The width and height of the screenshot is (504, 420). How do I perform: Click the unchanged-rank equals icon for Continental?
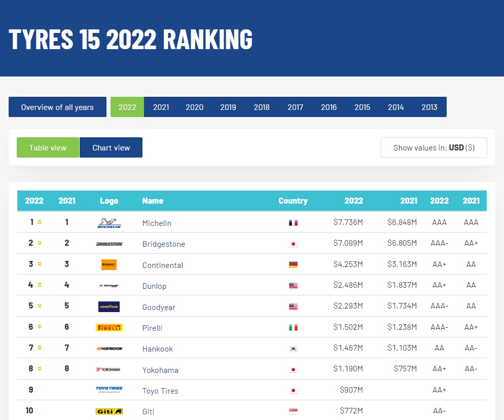pyautogui.click(x=40, y=264)
